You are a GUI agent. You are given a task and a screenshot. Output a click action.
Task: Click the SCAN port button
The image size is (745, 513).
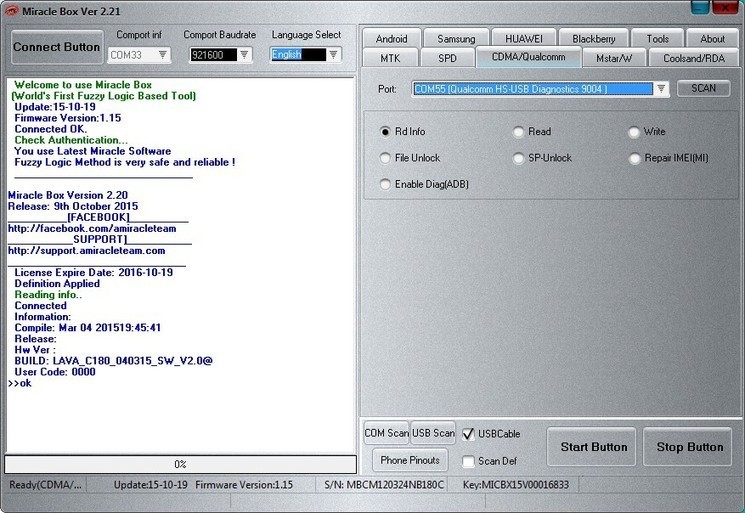[703, 88]
